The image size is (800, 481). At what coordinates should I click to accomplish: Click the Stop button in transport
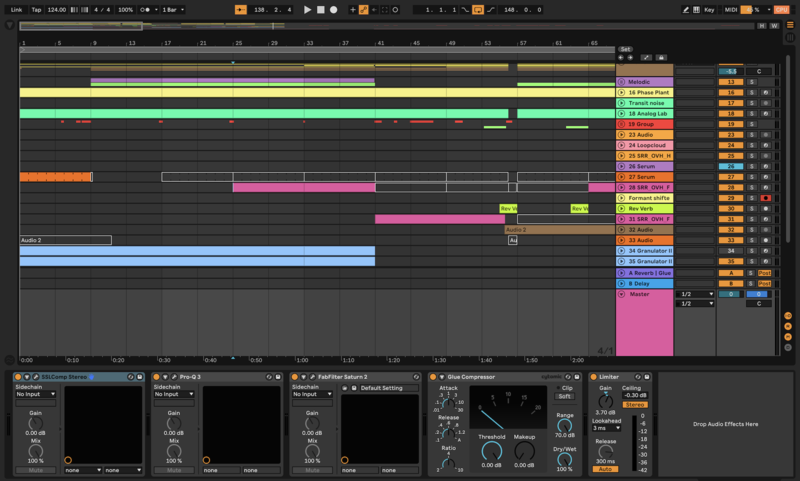coord(320,9)
